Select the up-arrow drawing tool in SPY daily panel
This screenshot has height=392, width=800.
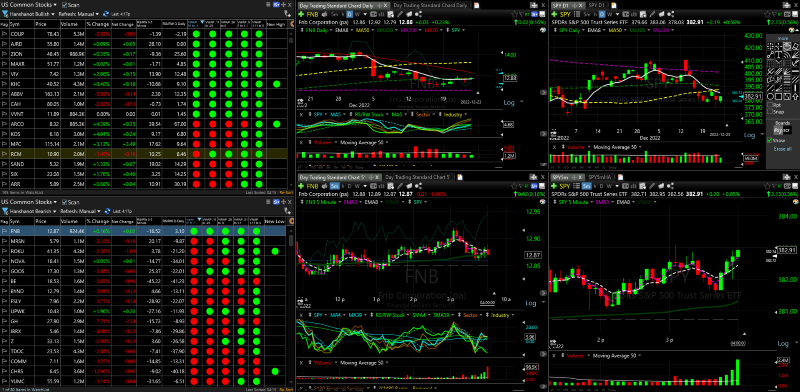click(795, 96)
